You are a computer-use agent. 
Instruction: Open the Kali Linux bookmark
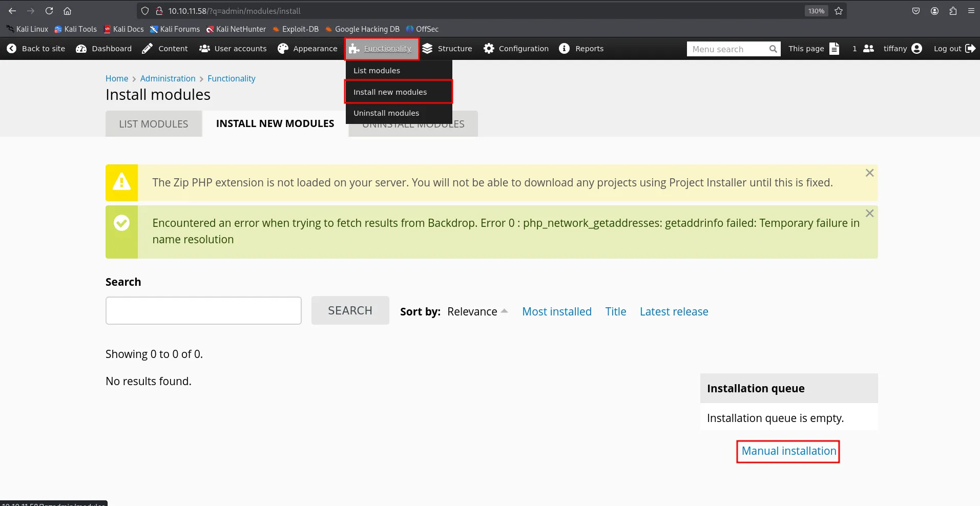pos(27,29)
